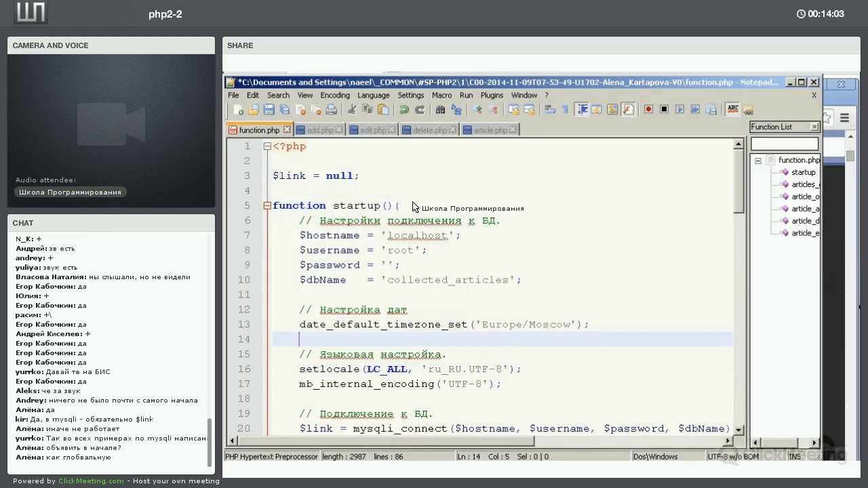
Task: Switch to the edit.php tab
Action: (x=373, y=130)
